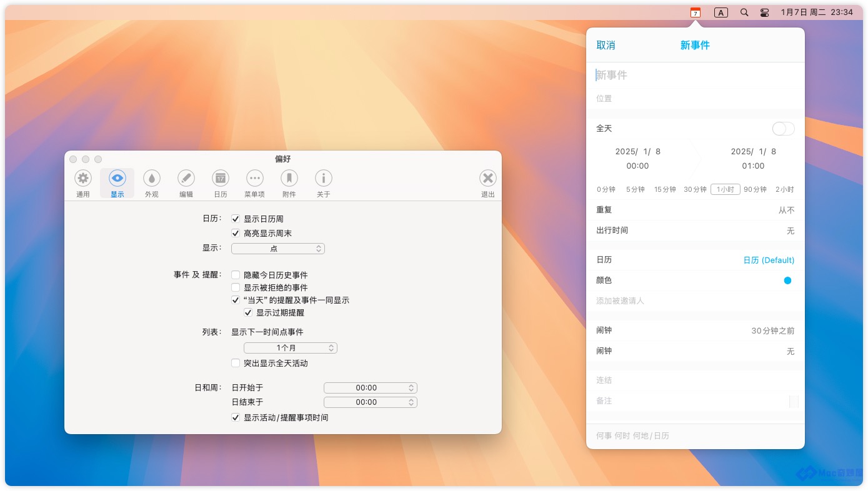Toggle the 全天 (all-day) switch
Viewport: 868px width, 491px height.
pos(783,129)
